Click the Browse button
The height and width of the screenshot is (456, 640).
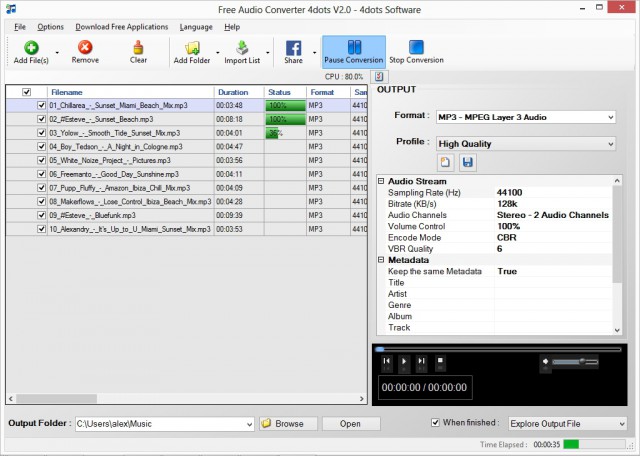click(288, 424)
